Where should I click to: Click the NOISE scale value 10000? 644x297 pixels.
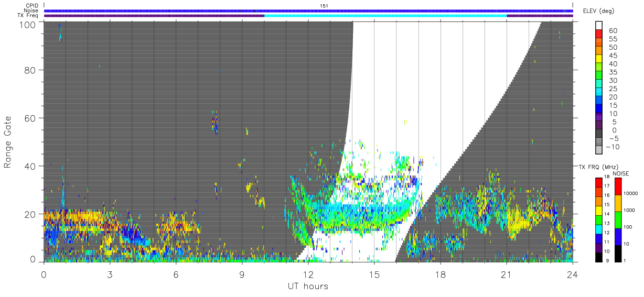630,193
